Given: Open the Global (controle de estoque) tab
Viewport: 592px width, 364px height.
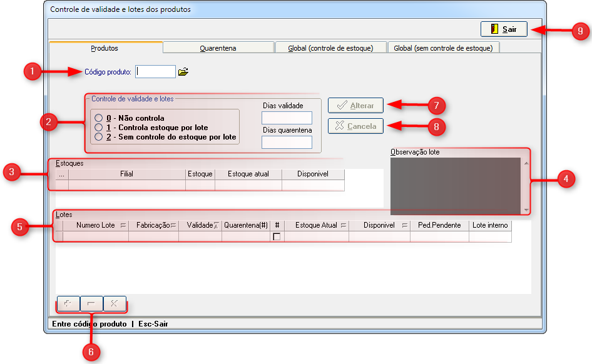Looking at the screenshot, I should (330, 48).
